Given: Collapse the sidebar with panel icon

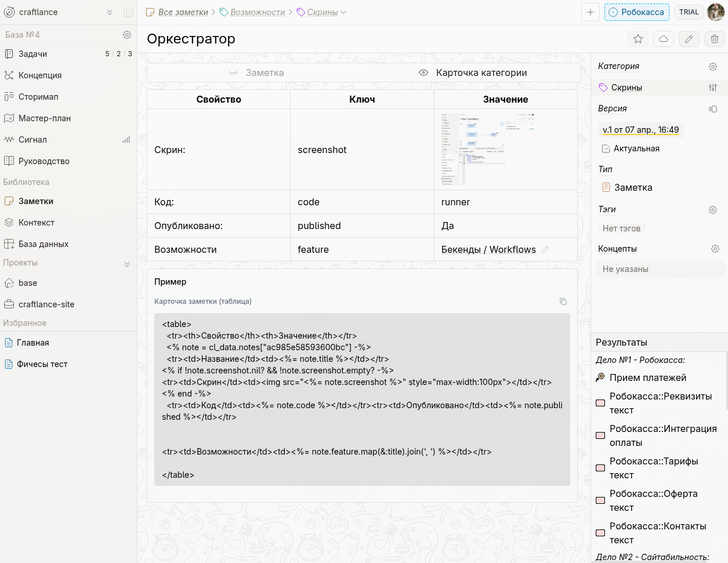Looking at the screenshot, I should [128, 12].
